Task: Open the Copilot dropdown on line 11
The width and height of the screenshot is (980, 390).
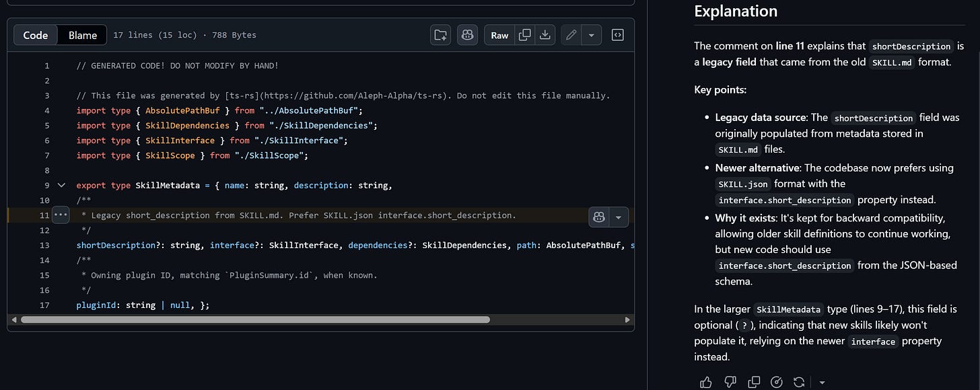Action: [x=619, y=217]
